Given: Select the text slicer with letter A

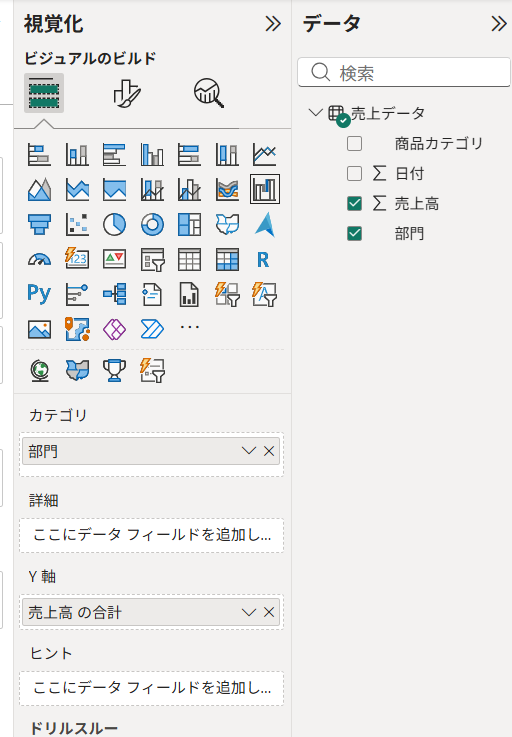Looking at the screenshot, I should click(265, 294).
